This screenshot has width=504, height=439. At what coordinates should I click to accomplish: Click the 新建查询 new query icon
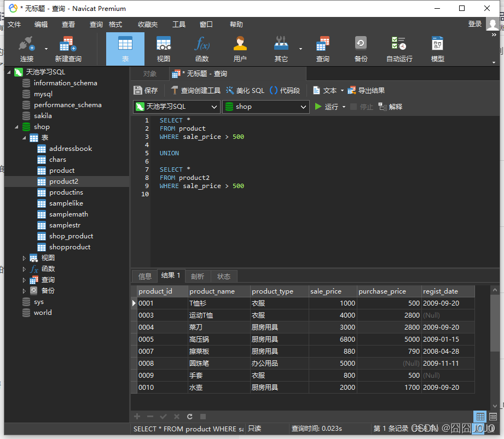click(x=68, y=49)
